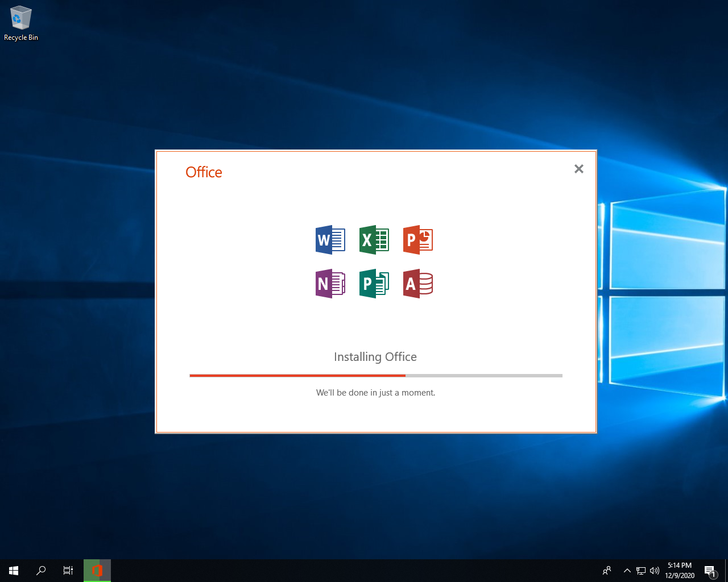Click the Office logo text
Screen dimensions: 728x582
204,172
